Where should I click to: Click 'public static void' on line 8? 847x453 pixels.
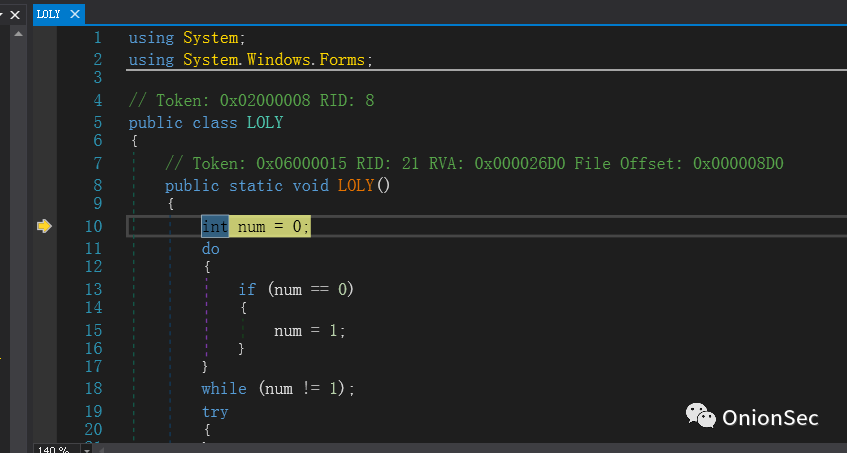(247, 186)
